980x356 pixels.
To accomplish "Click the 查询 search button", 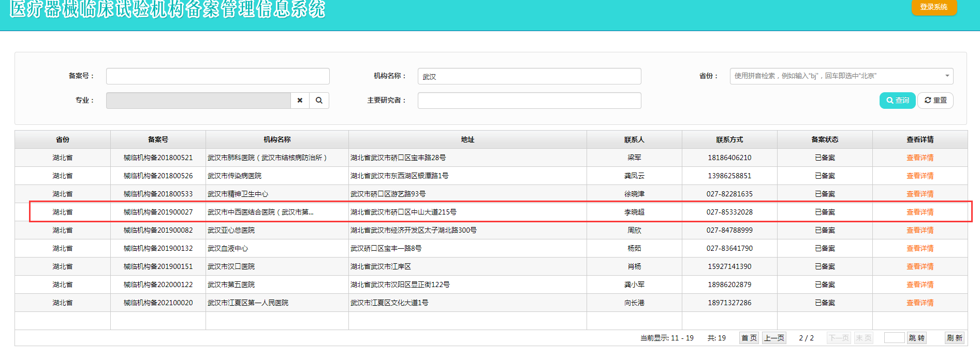I will [x=897, y=101].
